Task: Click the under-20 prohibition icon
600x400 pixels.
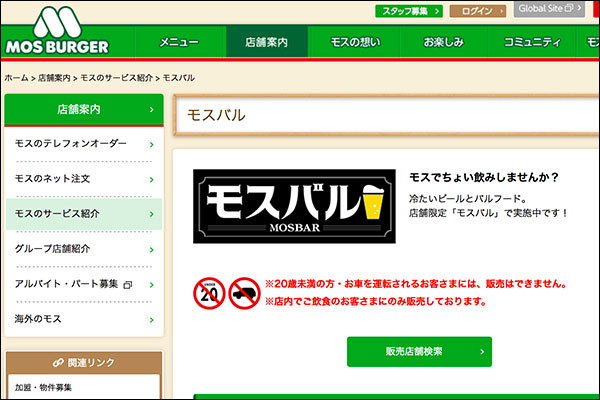Action: point(209,294)
